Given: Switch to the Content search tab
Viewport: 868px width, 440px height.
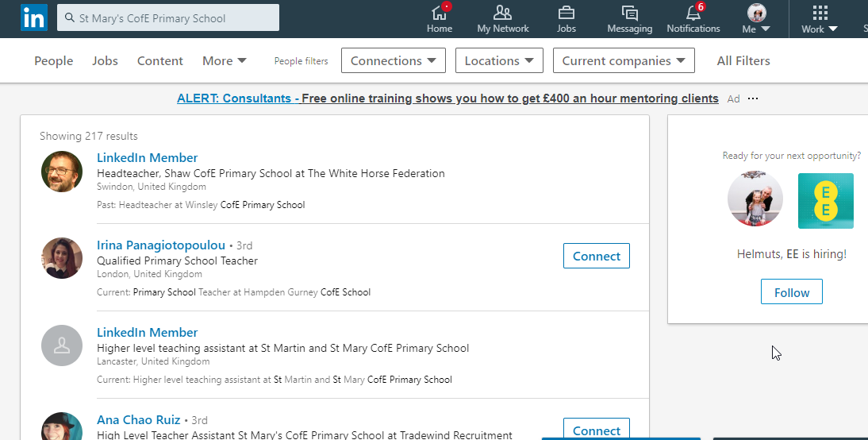Looking at the screenshot, I should click(159, 60).
